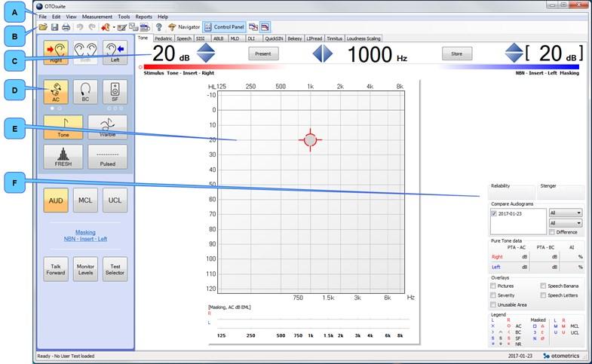Click toolbar icon right of Control Panel
The width and height of the screenshot is (592, 364).
tap(253, 27)
